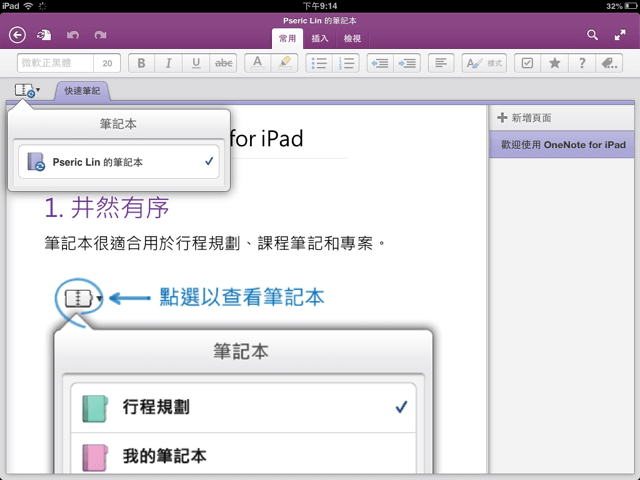Viewport: 640px width, 480px height.
Task: Toggle underline formatting
Action: point(196,63)
